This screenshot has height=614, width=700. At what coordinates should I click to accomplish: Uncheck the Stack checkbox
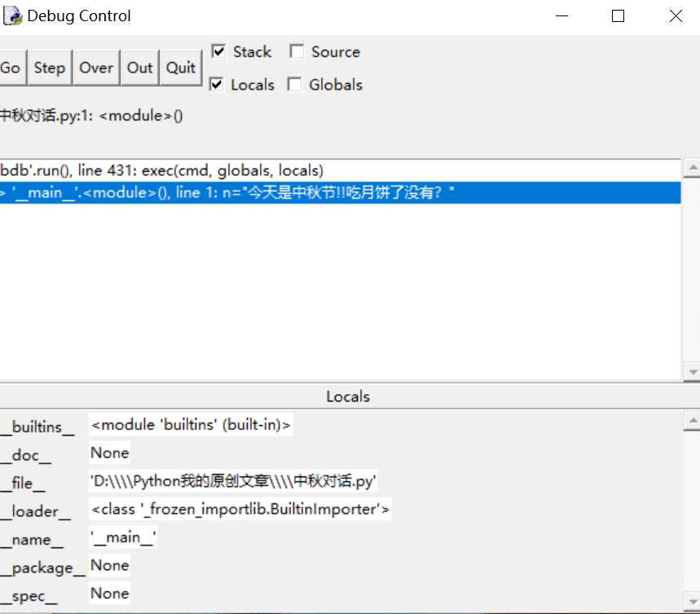click(x=218, y=51)
